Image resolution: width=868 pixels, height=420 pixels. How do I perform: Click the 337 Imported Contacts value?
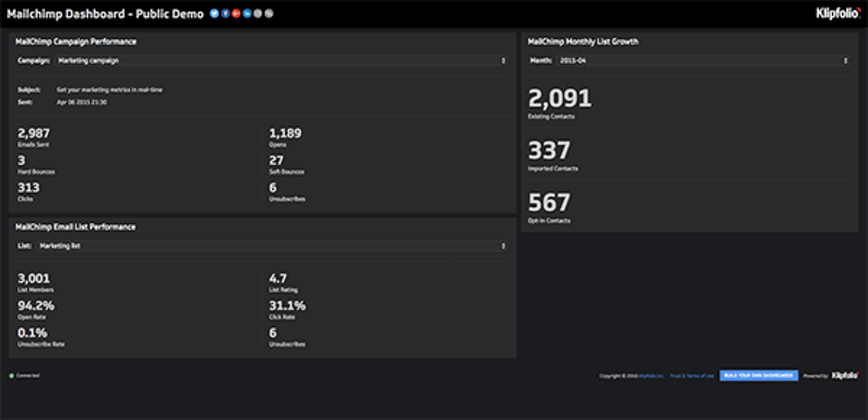click(549, 150)
